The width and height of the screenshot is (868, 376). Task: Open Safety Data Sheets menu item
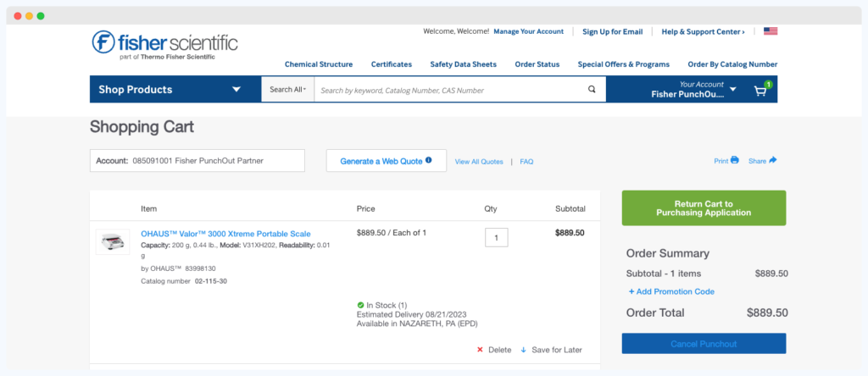click(463, 64)
